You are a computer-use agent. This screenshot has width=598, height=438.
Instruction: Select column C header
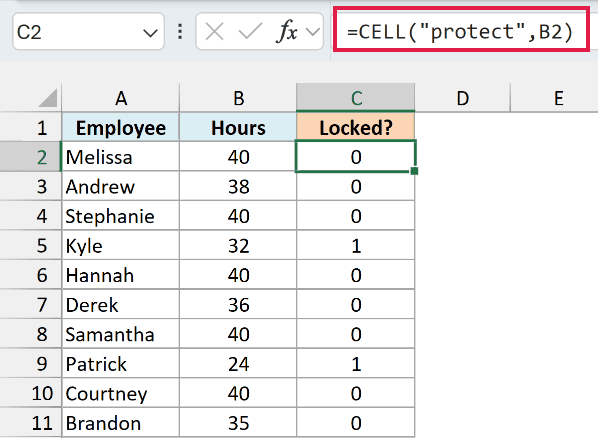355,98
